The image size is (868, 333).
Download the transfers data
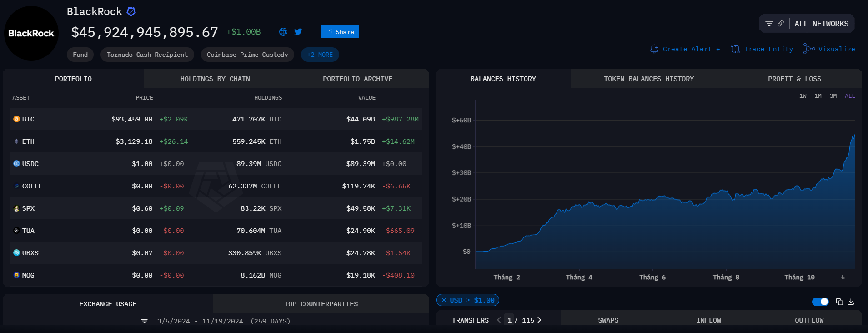(x=851, y=302)
